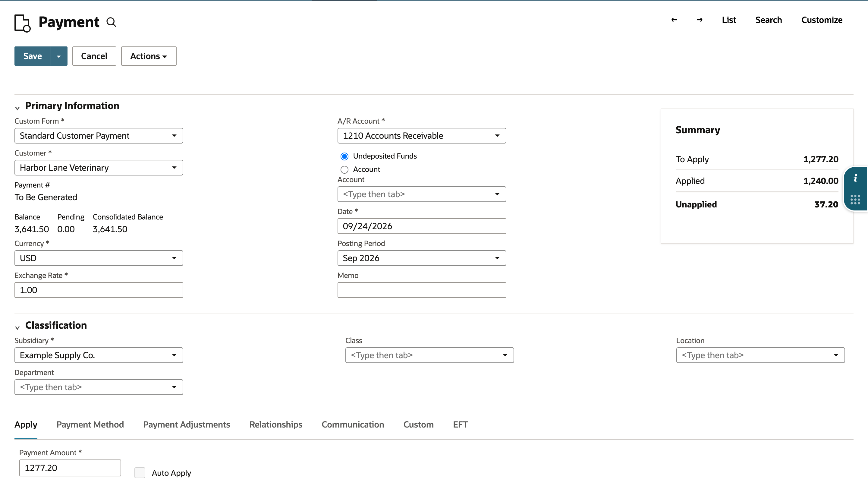Click the Search link in header
The height and width of the screenshot is (480, 868).
pyautogui.click(x=769, y=20)
